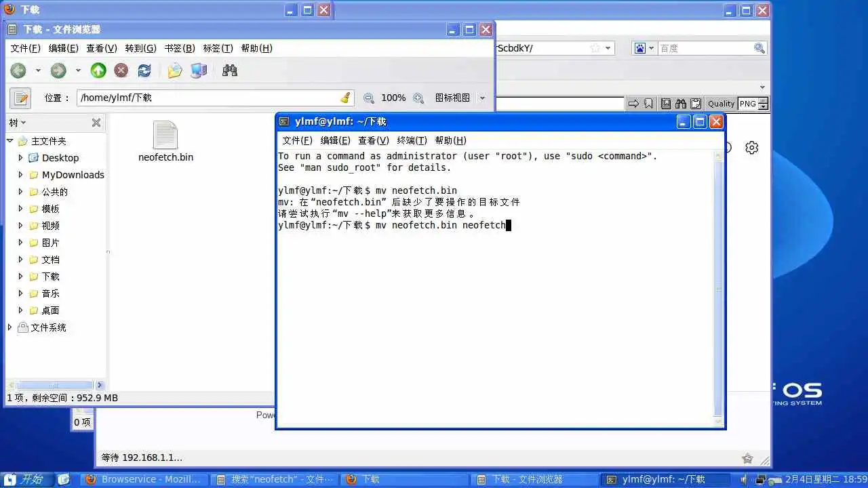Expand the 文件系统 tree node

coord(10,327)
